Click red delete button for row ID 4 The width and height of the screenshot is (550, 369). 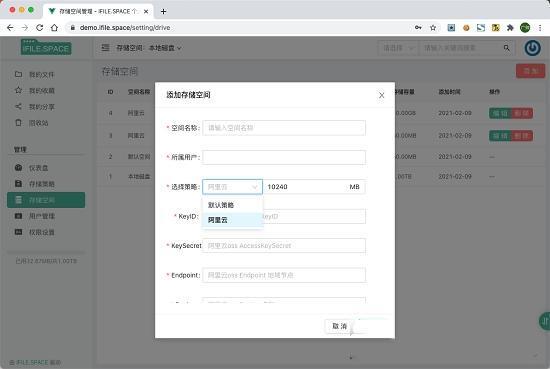click(x=522, y=113)
